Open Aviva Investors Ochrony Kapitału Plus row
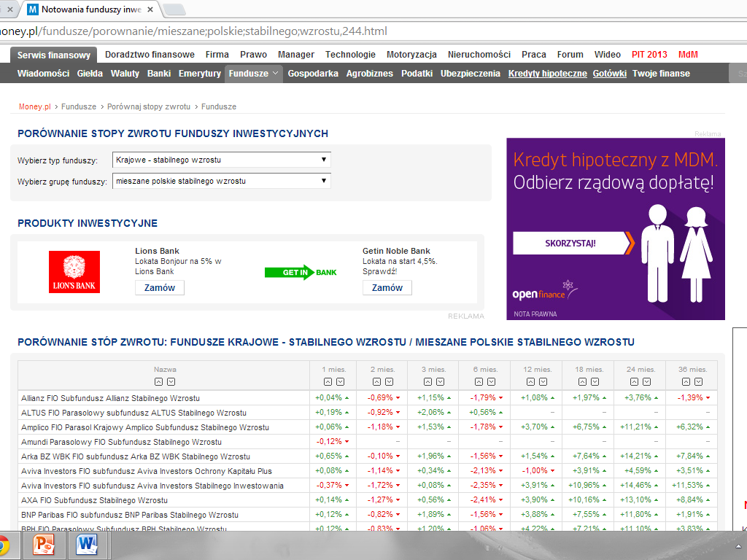The height and width of the screenshot is (560, 747). pos(146,472)
